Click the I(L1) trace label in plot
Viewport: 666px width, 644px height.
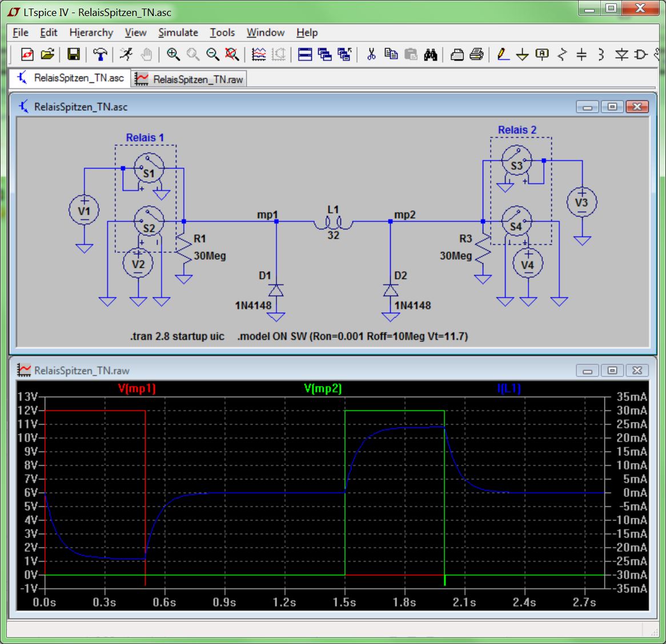point(509,389)
